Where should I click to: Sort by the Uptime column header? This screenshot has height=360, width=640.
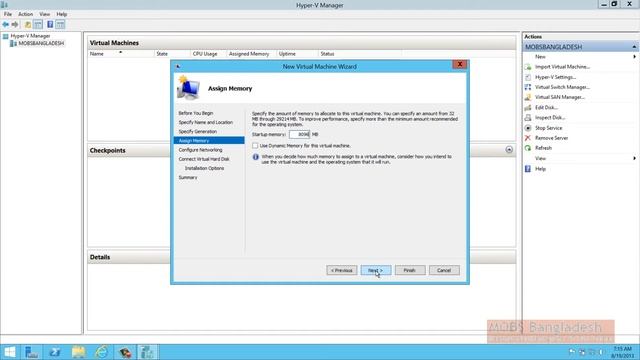[297, 54]
